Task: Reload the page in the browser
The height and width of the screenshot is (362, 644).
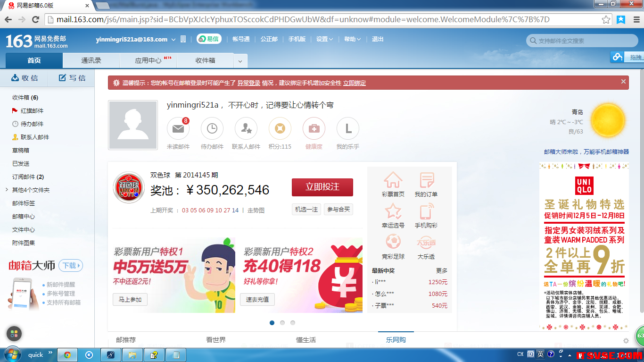Action: [35, 19]
